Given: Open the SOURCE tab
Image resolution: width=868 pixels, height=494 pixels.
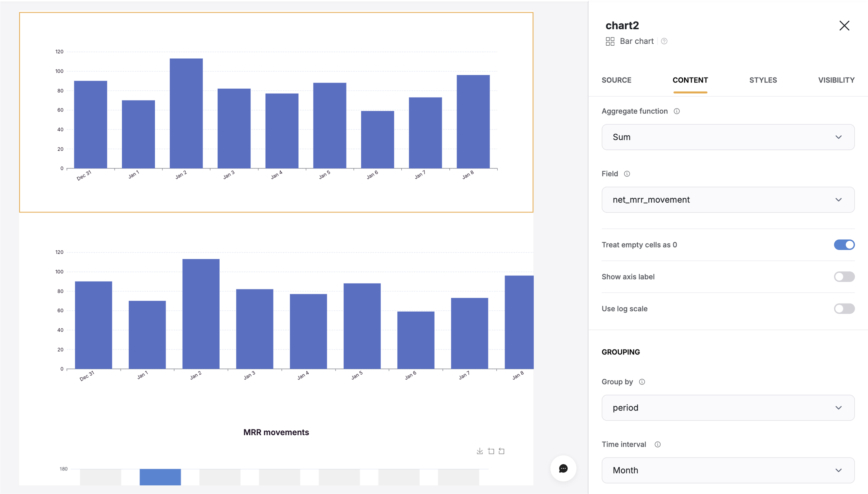Looking at the screenshot, I should [616, 80].
